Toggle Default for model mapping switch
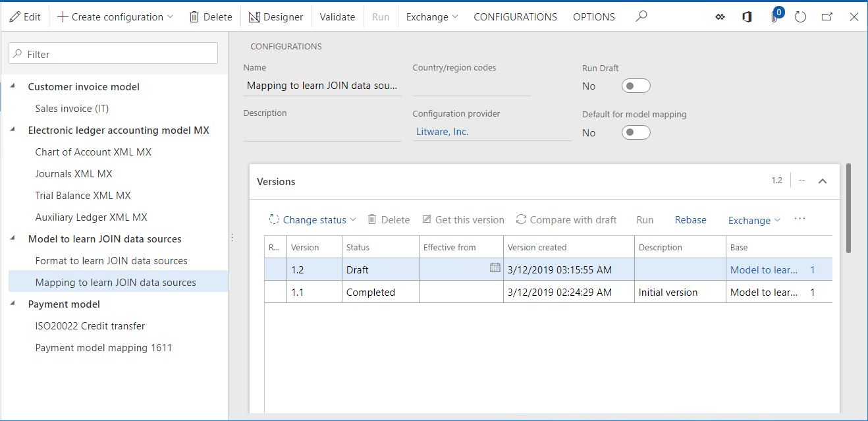 point(636,132)
